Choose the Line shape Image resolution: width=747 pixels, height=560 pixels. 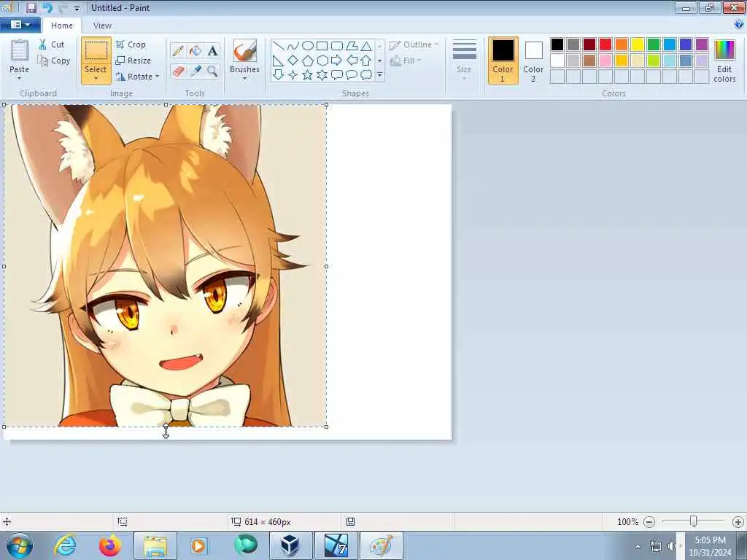[x=279, y=46]
